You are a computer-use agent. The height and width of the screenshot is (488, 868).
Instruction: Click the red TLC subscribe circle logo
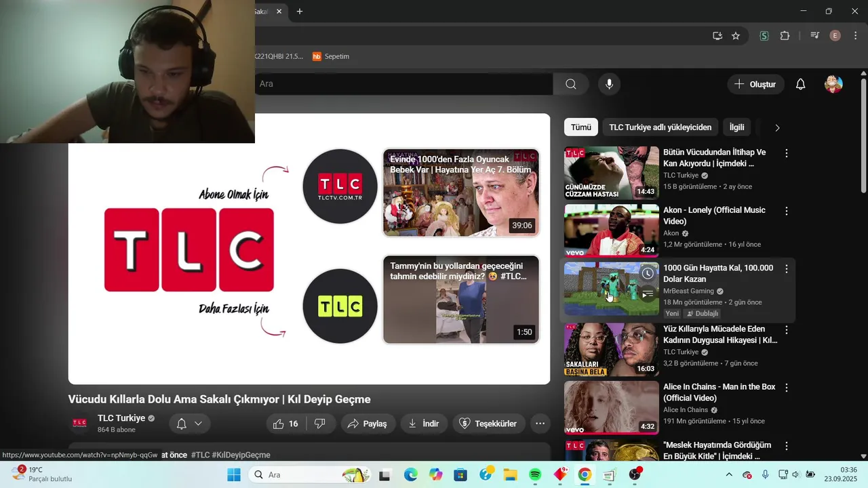[340, 186]
